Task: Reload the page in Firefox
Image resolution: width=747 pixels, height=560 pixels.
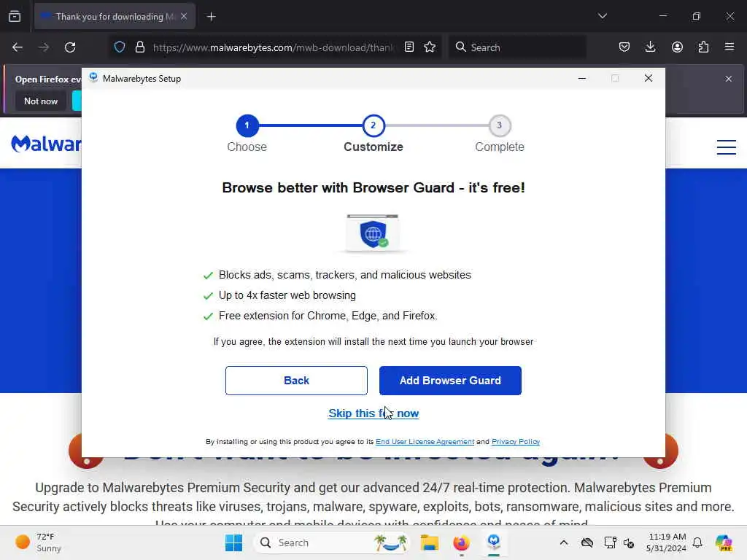Action: tap(70, 47)
